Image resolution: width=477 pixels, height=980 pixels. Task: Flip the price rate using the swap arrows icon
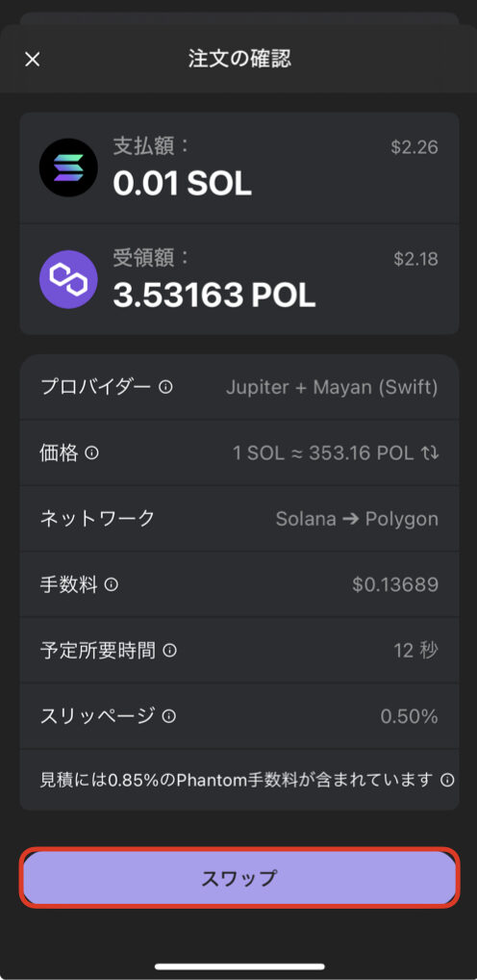(x=431, y=453)
